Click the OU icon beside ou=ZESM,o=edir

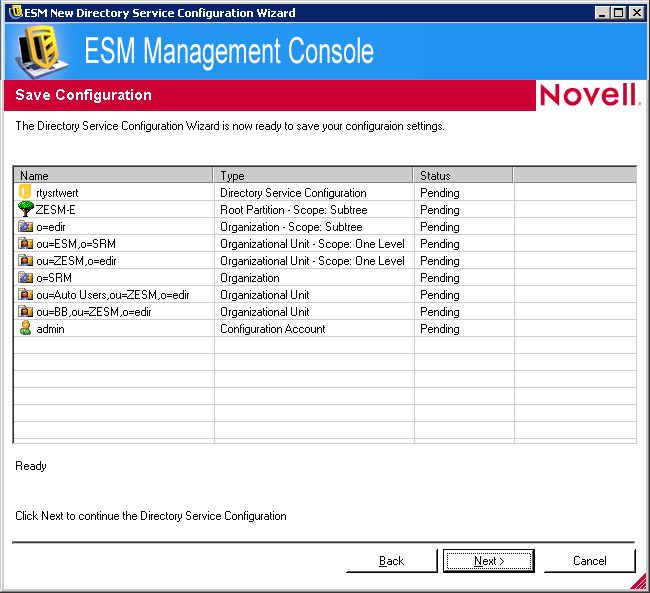[x=25, y=260]
